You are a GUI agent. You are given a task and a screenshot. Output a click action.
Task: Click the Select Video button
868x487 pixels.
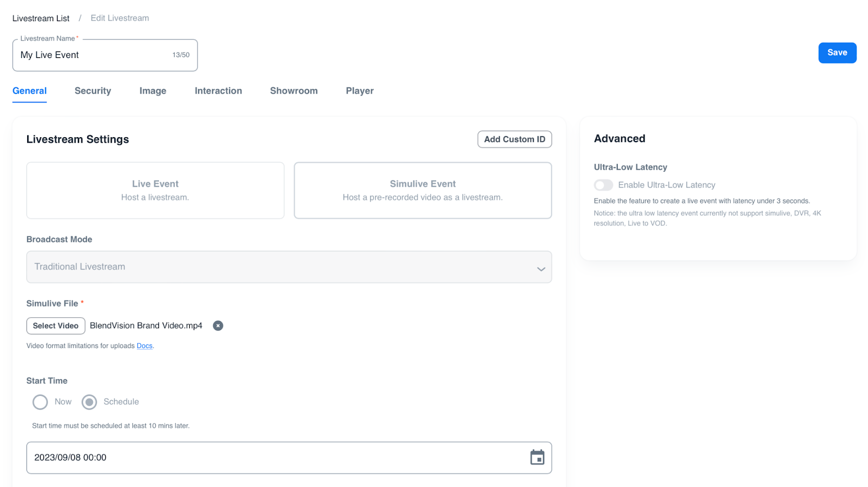pyautogui.click(x=55, y=325)
